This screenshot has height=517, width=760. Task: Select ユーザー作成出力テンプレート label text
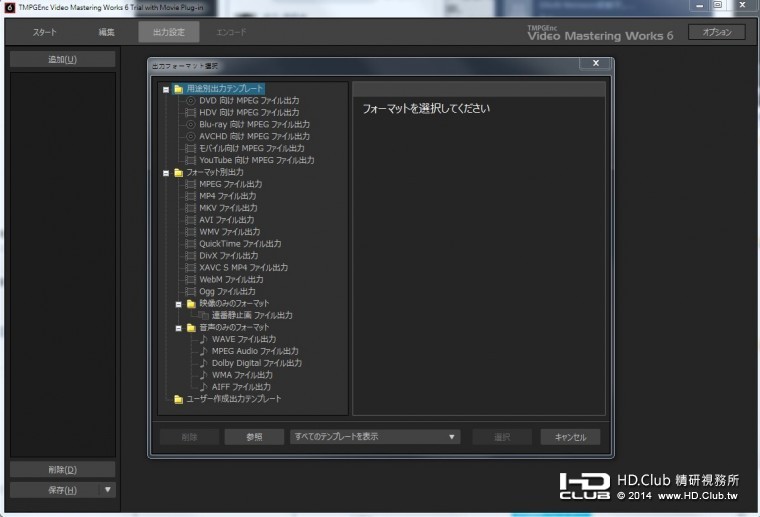[234, 399]
